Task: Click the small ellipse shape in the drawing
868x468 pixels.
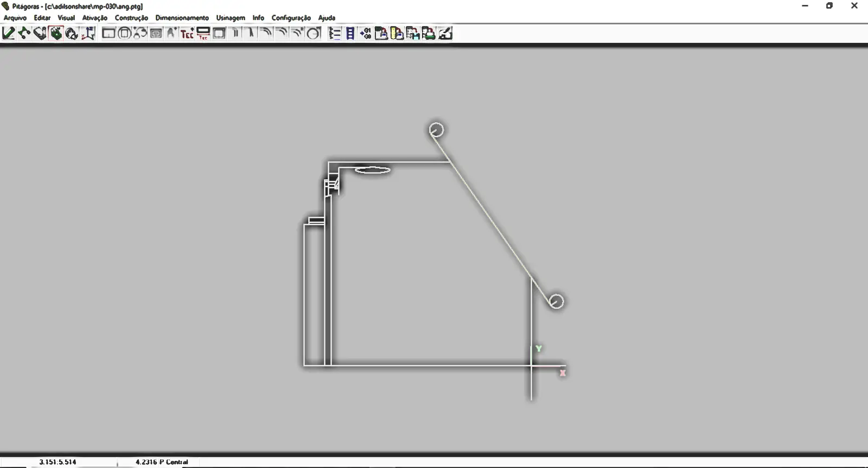Action: 373,170
